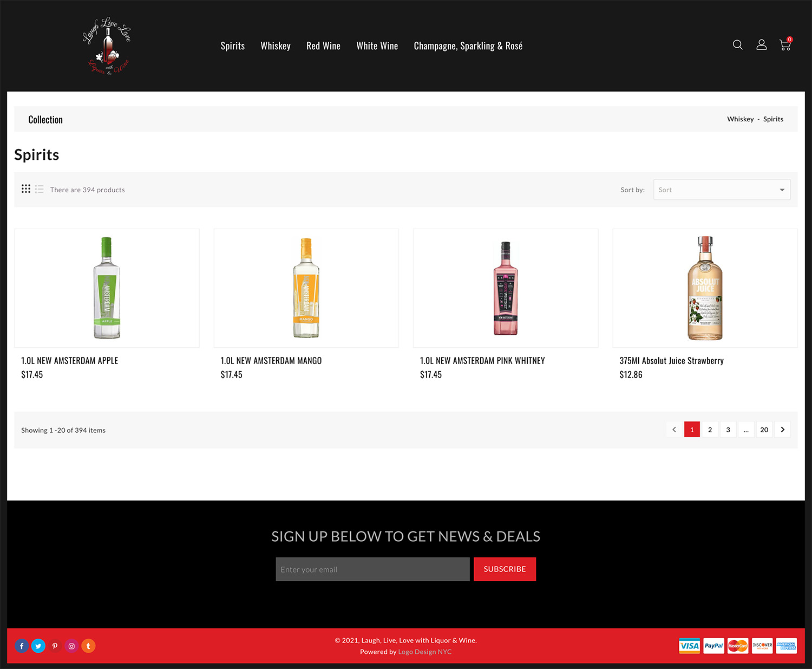The width and height of the screenshot is (812, 669).
Task: Open the Absolut Juice Strawberry product image
Action: click(x=705, y=288)
